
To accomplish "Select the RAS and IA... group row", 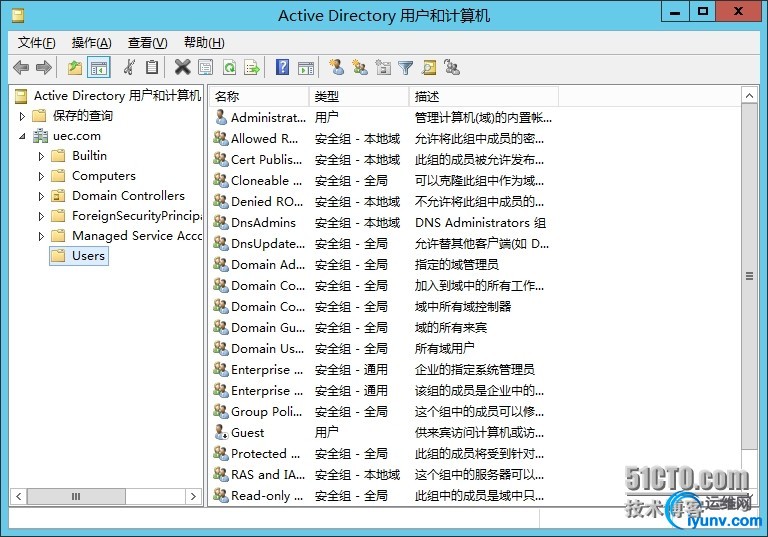I will coord(383,474).
